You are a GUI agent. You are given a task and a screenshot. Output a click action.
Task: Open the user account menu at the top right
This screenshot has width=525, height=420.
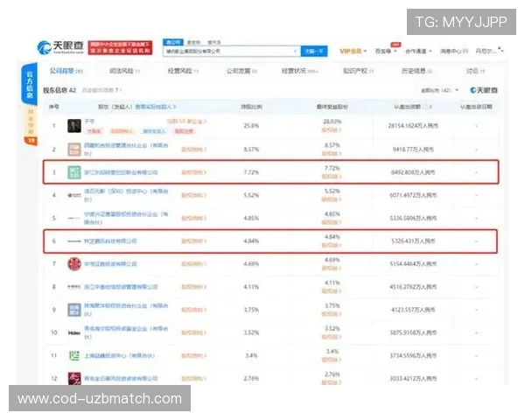point(489,51)
